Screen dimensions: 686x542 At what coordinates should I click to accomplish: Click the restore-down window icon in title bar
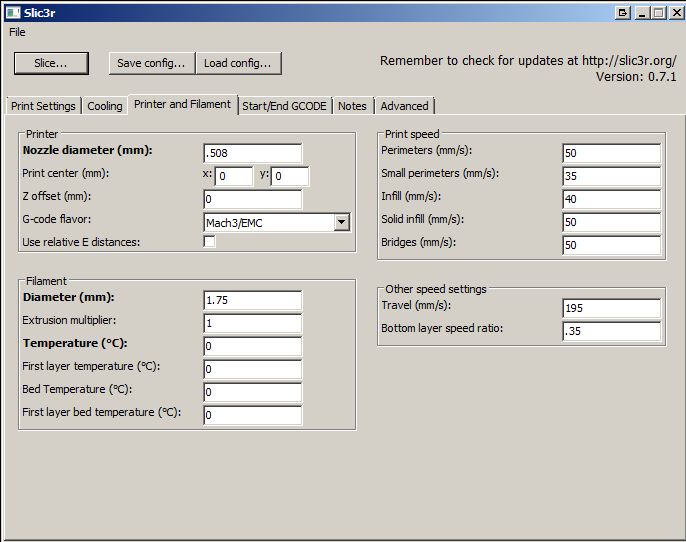(x=623, y=12)
